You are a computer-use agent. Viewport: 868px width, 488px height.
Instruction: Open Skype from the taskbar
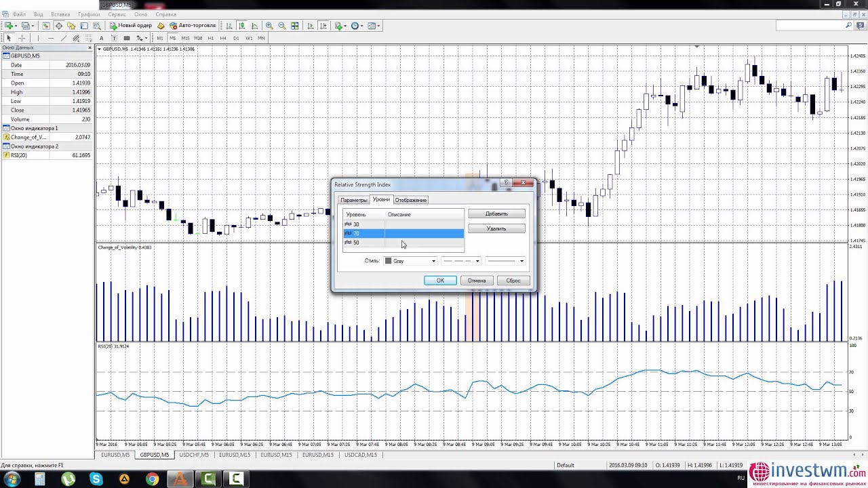pyautogui.click(x=97, y=479)
